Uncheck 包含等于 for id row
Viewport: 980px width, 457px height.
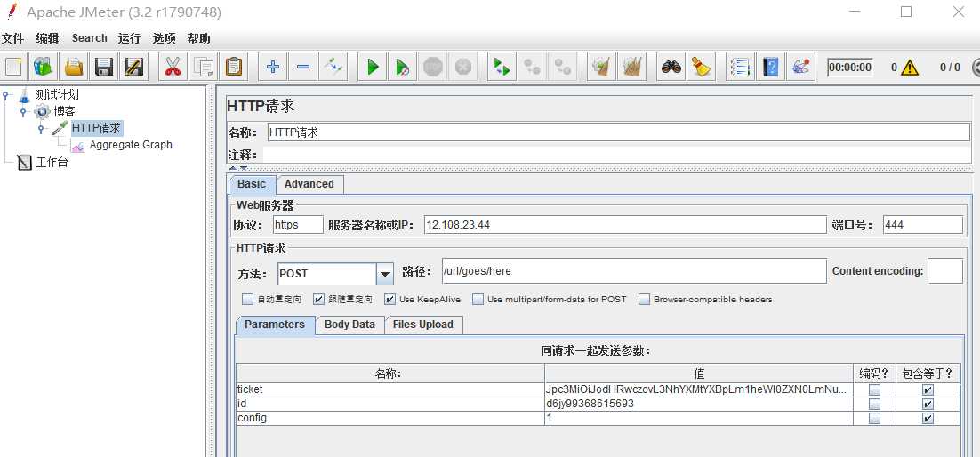click(x=928, y=404)
